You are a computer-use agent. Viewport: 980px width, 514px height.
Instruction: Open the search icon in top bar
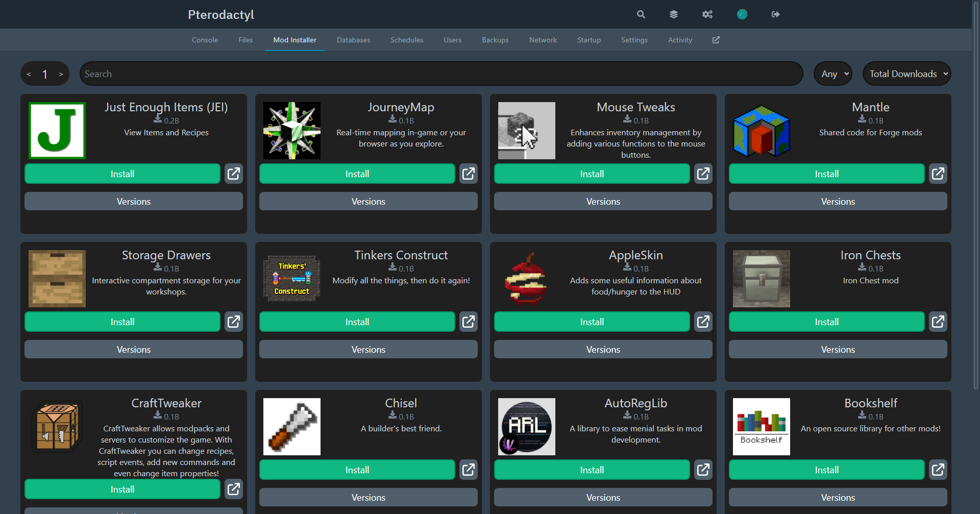[641, 14]
